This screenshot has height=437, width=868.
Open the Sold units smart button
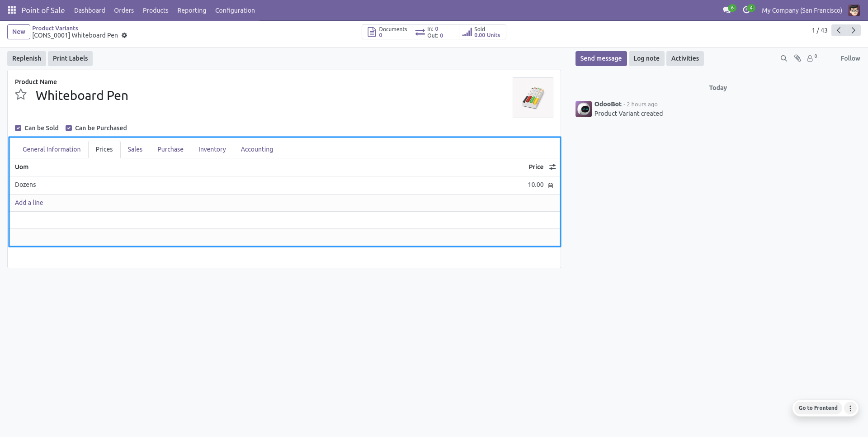click(x=482, y=32)
